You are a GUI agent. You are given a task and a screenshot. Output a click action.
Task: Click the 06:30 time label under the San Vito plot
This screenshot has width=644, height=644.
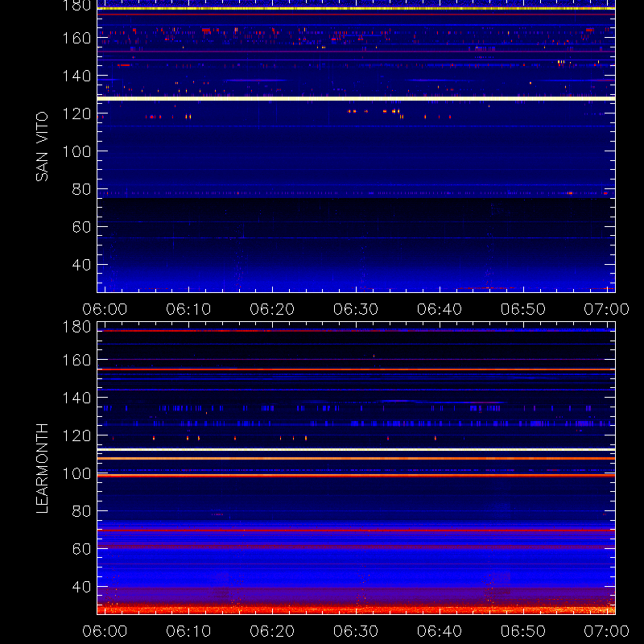coord(356,309)
